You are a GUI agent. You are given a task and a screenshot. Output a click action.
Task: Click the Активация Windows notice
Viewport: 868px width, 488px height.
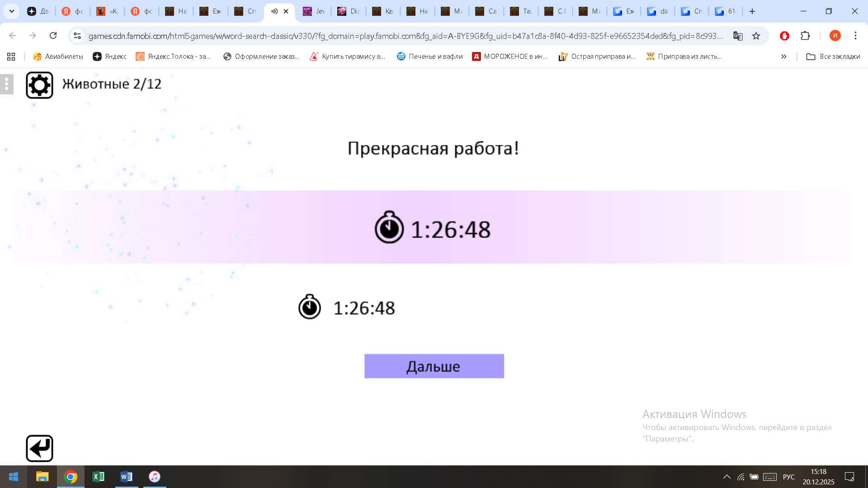[x=694, y=414]
